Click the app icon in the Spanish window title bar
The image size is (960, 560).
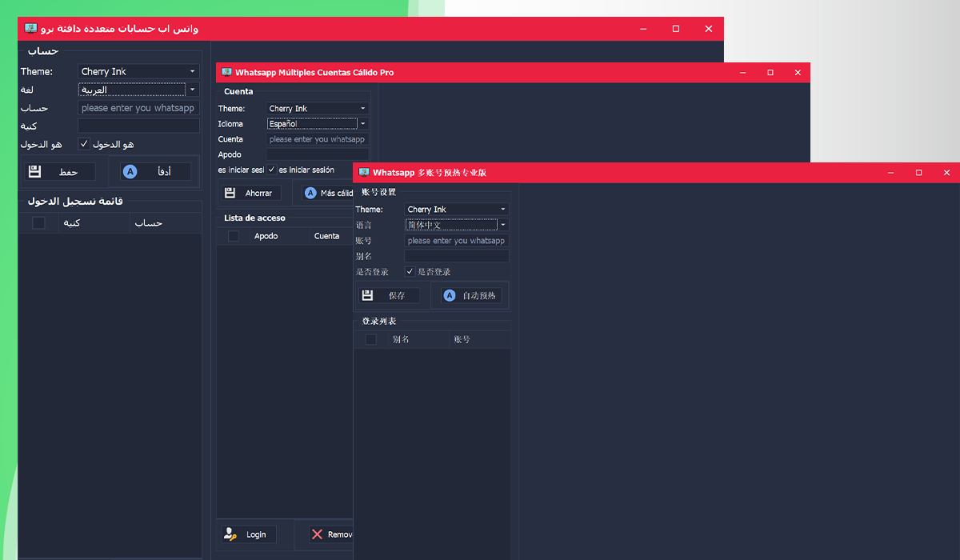coord(226,72)
